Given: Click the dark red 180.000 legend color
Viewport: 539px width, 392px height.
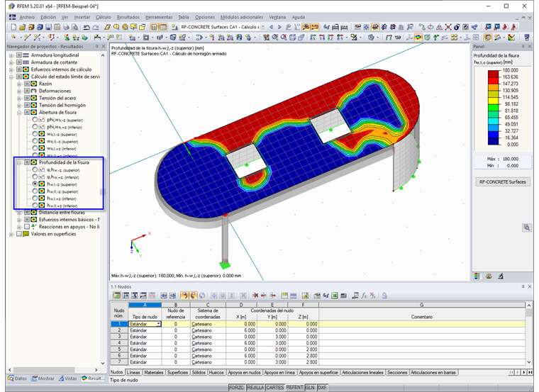Looking at the screenshot, I should [494, 74].
